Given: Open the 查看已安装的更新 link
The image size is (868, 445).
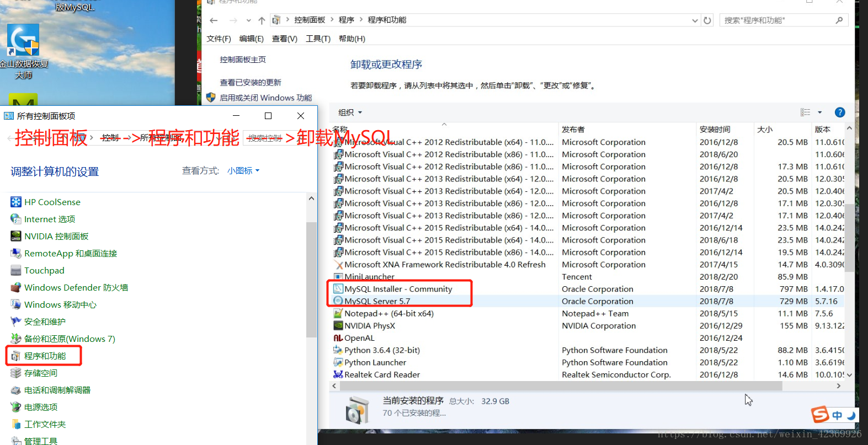Looking at the screenshot, I should pos(251,82).
